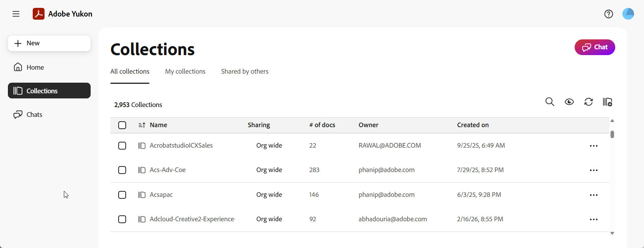Click the collection icon beside Adcloud-Creative2-Experience

tap(142, 219)
